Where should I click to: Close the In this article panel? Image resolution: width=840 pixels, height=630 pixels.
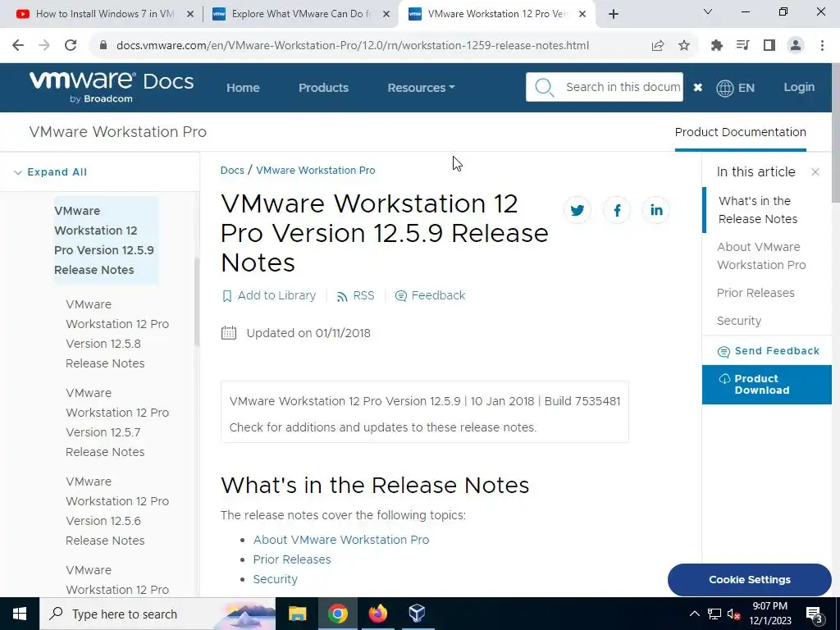coord(815,172)
